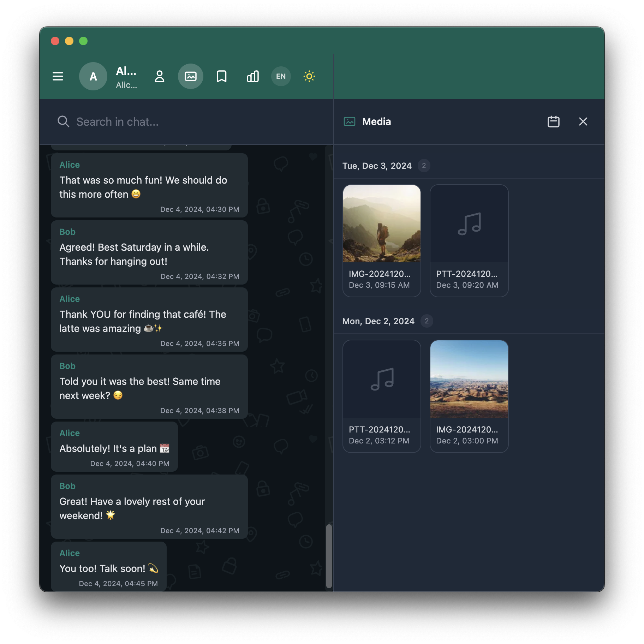
Task: Close the Media side panel
Action: coord(583,121)
